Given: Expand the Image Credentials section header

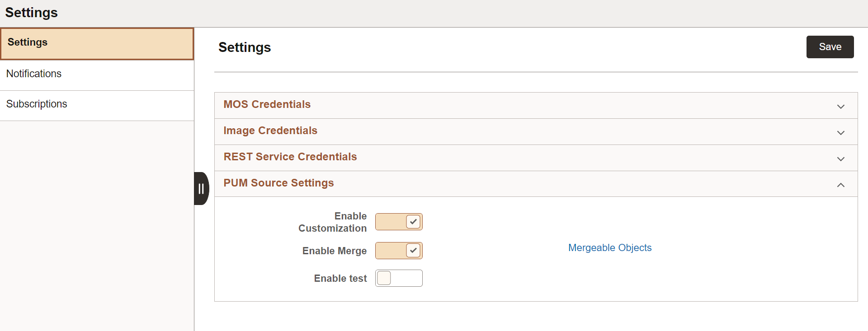Looking at the screenshot, I should 270,131.
